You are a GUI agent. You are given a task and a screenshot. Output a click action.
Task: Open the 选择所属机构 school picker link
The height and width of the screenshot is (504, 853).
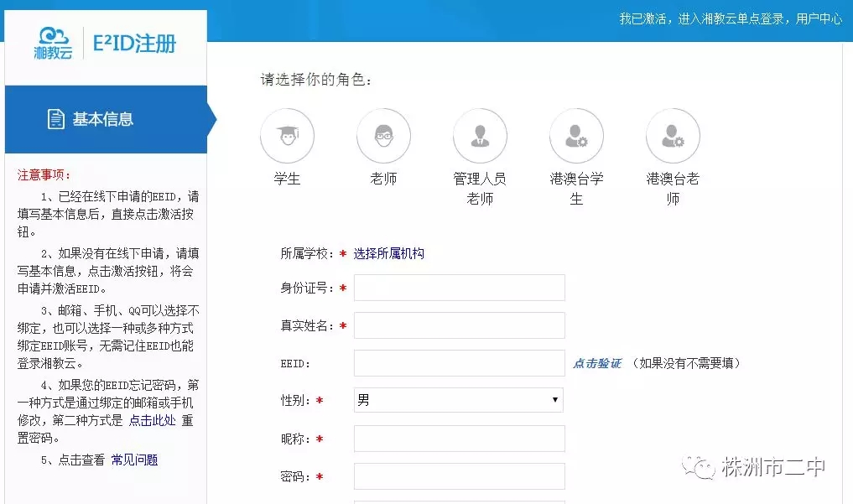pos(391,252)
